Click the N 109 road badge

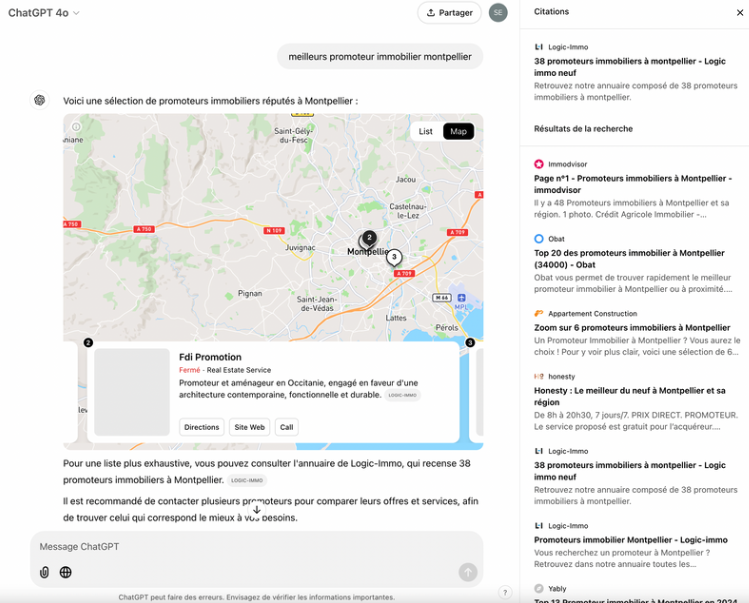(x=274, y=230)
